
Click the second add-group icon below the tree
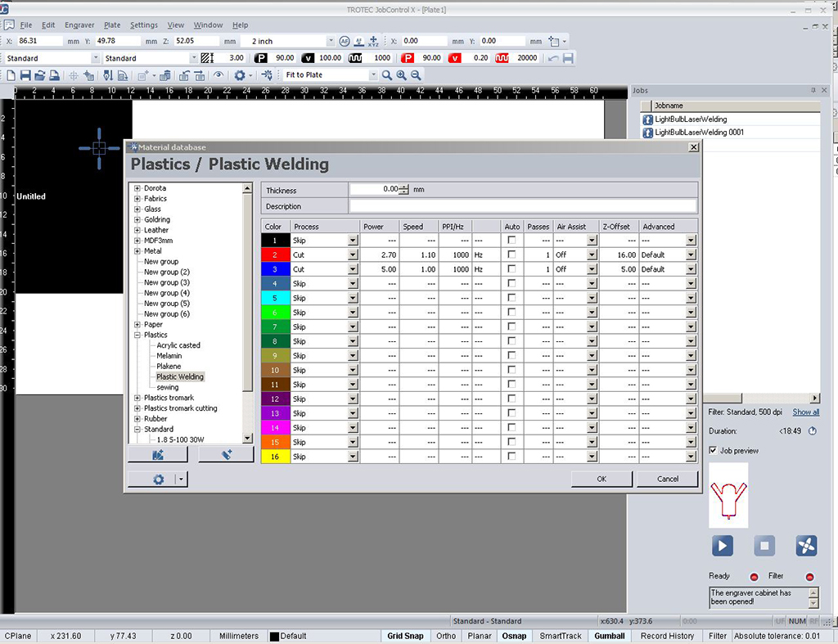click(226, 455)
